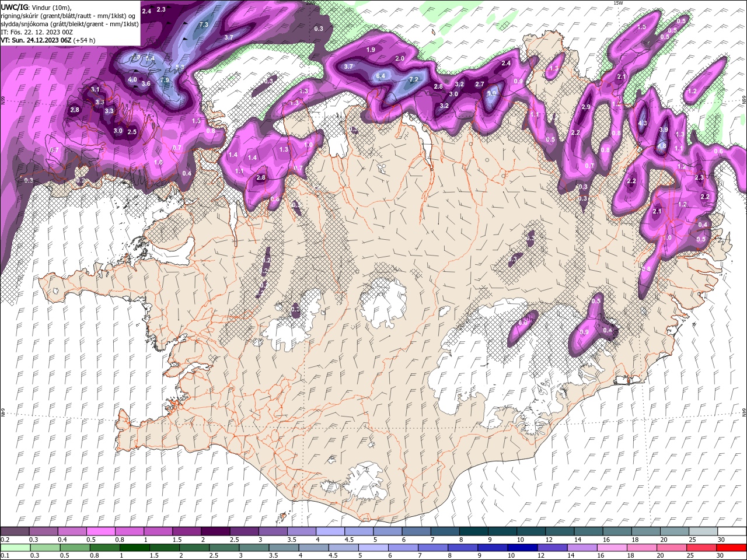Click the 7.9 precipitation value on map
This screenshot has width=747, height=560.
[x=165, y=80]
